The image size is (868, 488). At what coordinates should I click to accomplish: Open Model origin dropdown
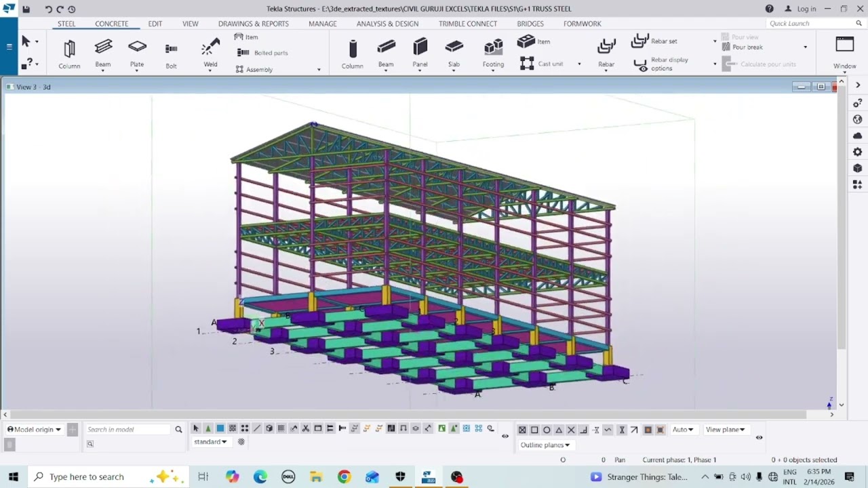click(34, 429)
